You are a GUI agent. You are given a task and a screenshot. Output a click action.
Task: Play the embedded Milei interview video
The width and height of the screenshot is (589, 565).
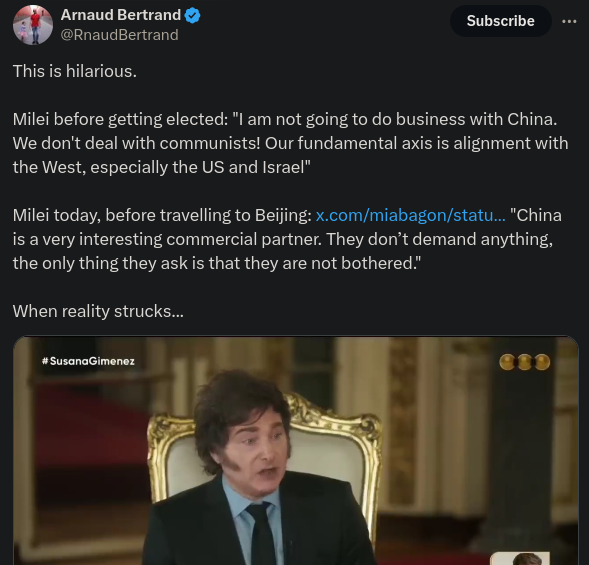pyautogui.click(x=296, y=451)
